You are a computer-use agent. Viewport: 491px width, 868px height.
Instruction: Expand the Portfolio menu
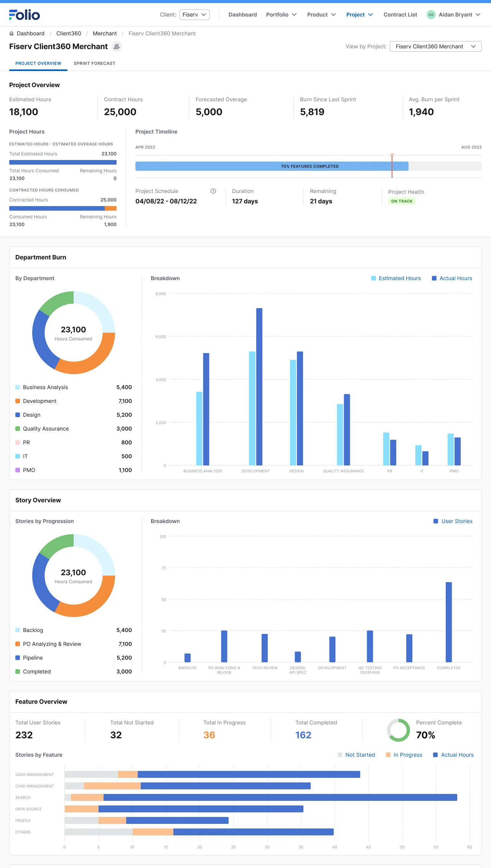tap(281, 15)
